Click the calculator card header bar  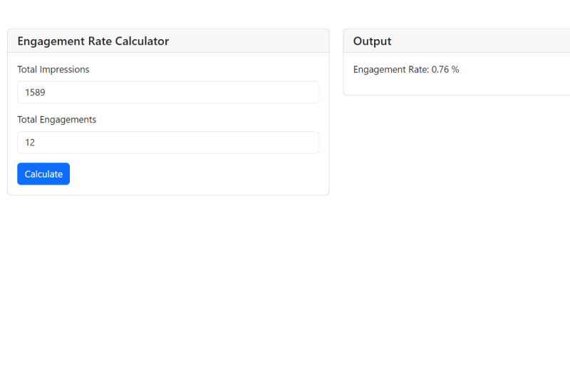pos(249,41)
